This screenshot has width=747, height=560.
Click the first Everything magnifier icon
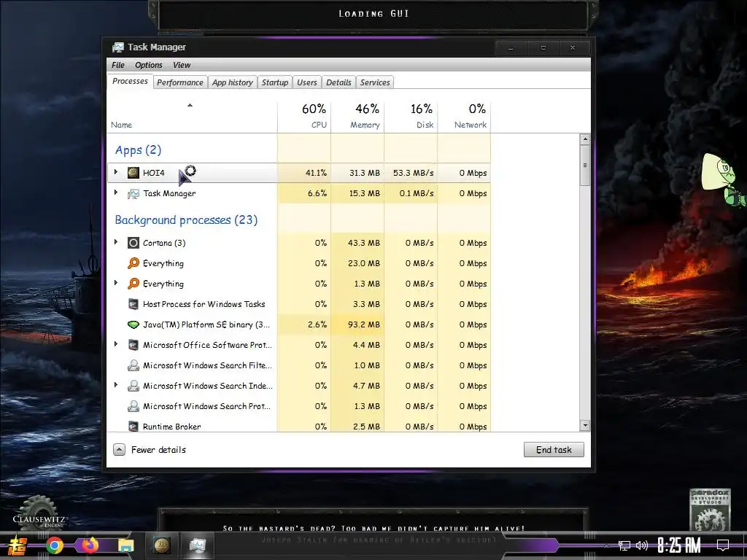tap(133, 263)
